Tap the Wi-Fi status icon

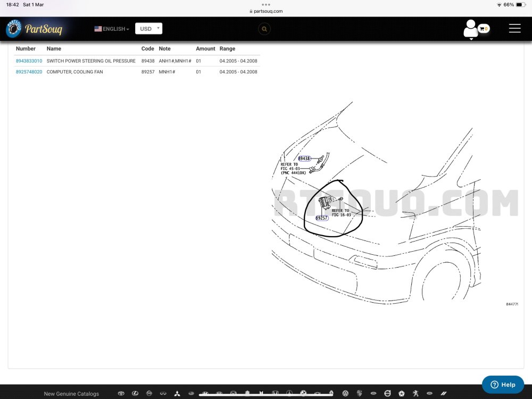coord(499,5)
